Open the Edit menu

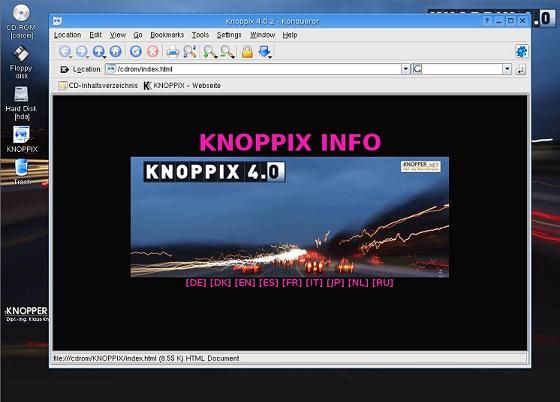pos(95,35)
